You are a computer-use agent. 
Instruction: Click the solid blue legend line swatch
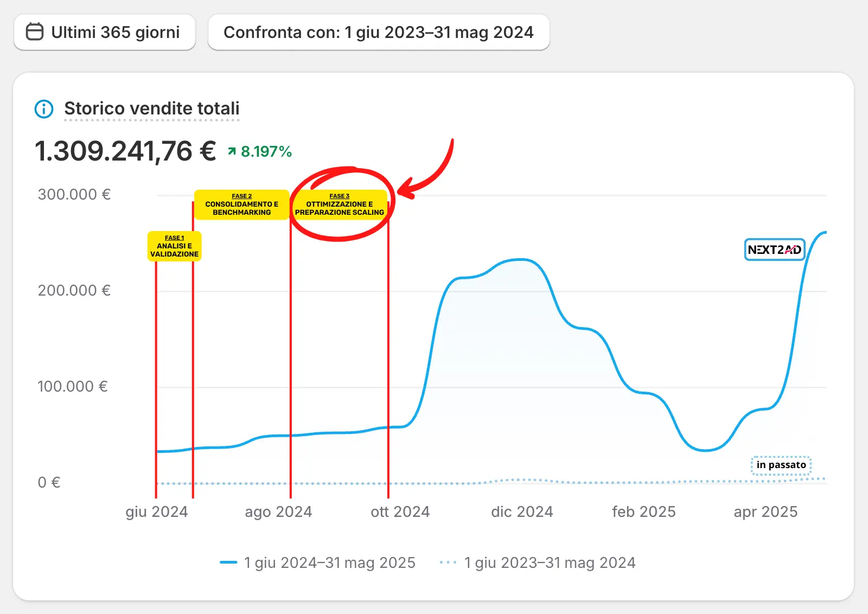228,563
